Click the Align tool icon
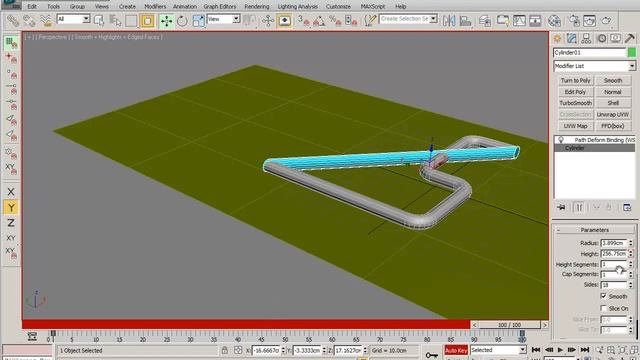The image size is (640, 360). point(465,20)
